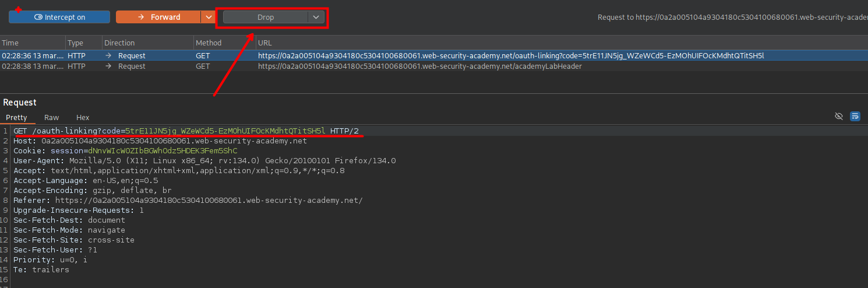
Task: Toggle the line wrap icon
Action: [x=855, y=116]
